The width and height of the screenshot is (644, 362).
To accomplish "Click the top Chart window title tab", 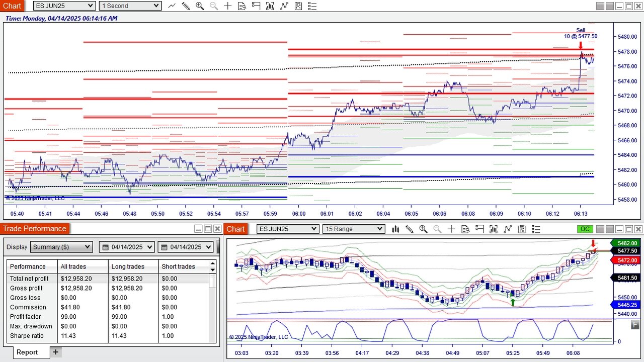I will [x=12, y=6].
